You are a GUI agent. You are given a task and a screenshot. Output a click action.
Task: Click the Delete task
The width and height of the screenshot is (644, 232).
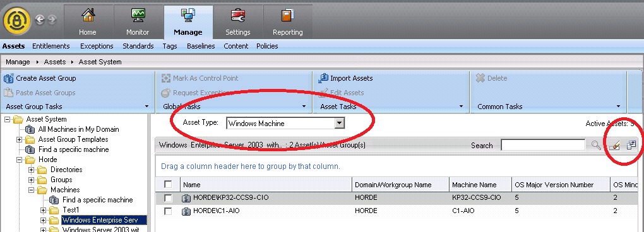click(x=492, y=78)
